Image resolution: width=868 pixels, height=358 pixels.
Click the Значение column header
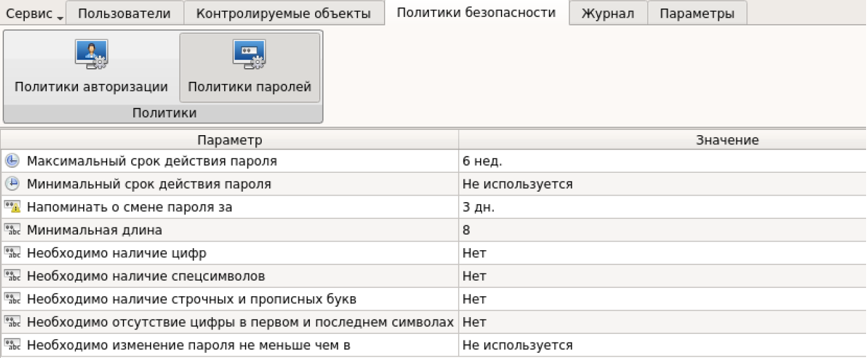coord(727,140)
